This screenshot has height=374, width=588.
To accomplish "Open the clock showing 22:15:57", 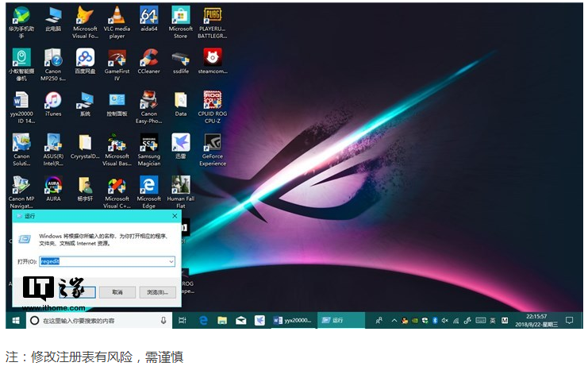I will point(536,320).
